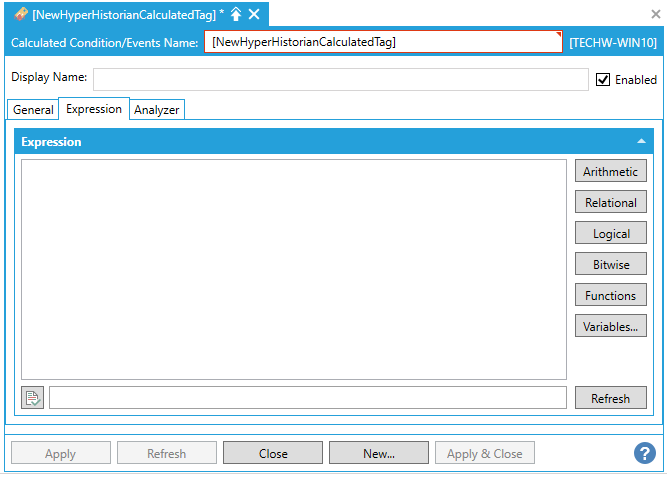This screenshot has width=667, height=478.
Task: Toggle the Enabled checkbox
Action: 603,80
